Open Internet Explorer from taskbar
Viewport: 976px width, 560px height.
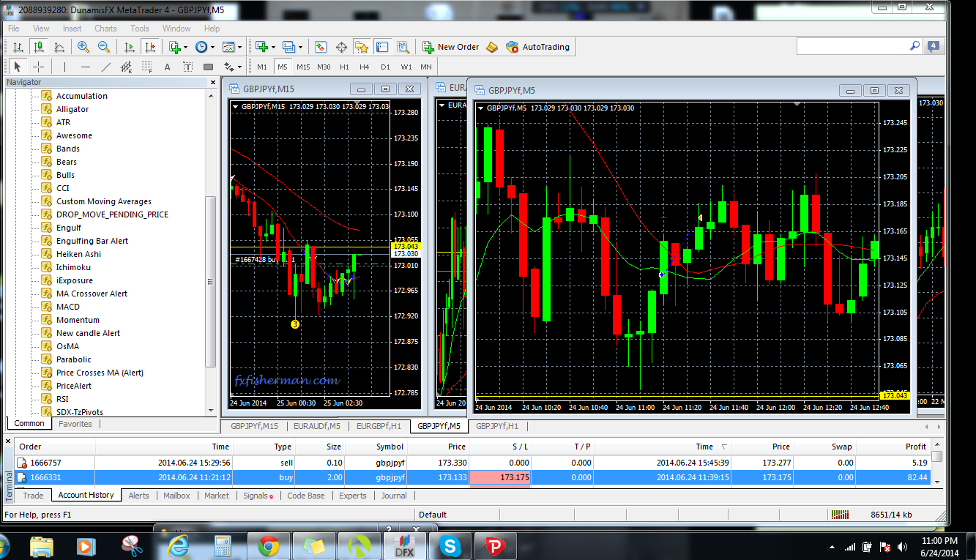pyautogui.click(x=178, y=546)
